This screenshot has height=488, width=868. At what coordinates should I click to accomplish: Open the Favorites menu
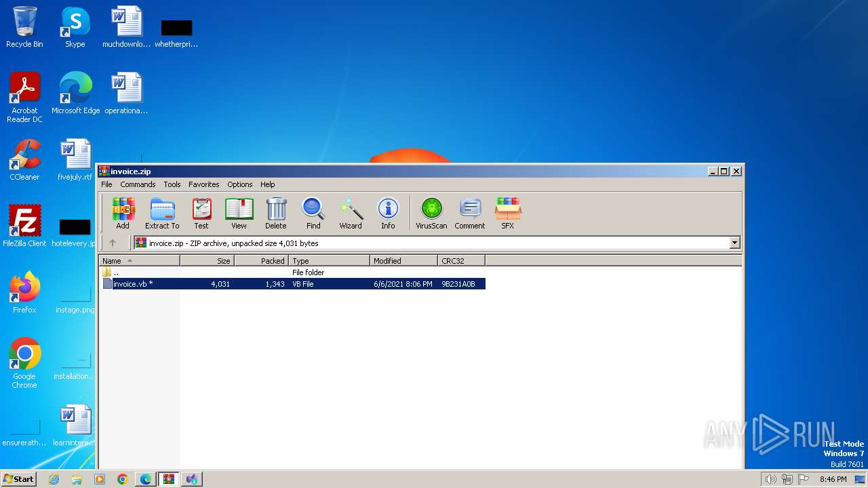click(x=204, y=184)
